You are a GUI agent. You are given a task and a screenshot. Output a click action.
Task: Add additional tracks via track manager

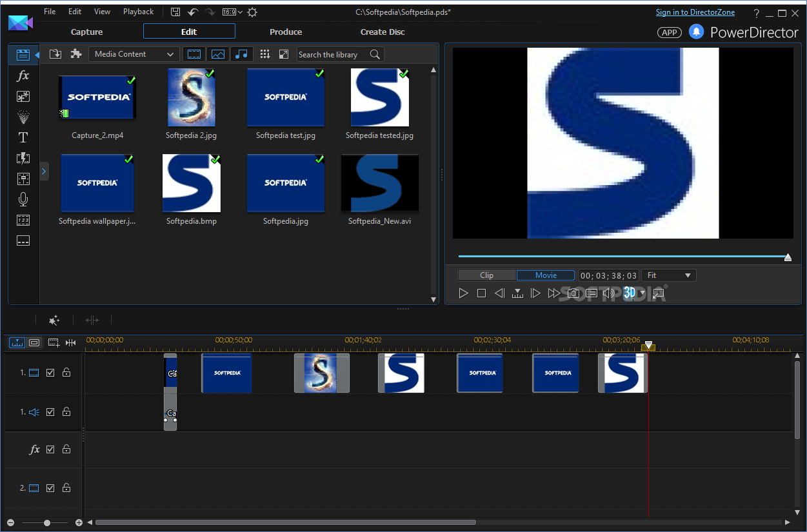click(54, 342)
